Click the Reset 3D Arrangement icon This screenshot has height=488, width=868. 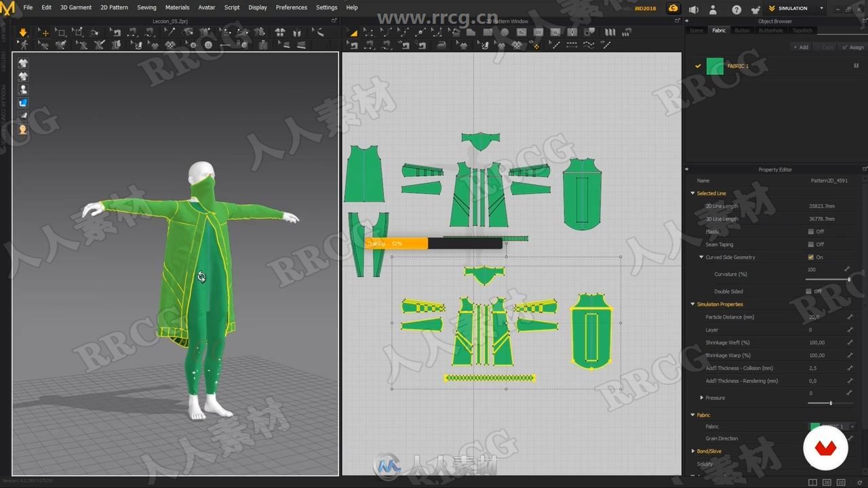(x=279, y=33)
